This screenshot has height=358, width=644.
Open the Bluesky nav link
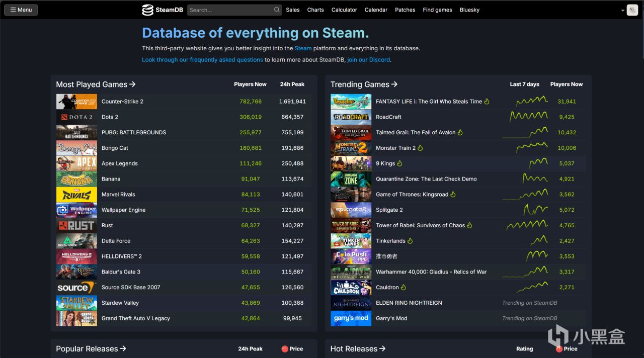click(x=469, y=10)
